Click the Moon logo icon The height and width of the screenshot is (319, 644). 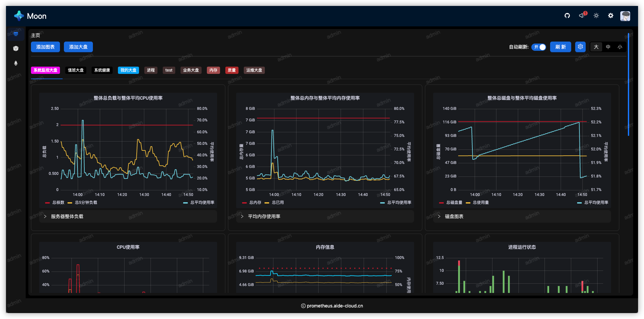click(19, 16)
